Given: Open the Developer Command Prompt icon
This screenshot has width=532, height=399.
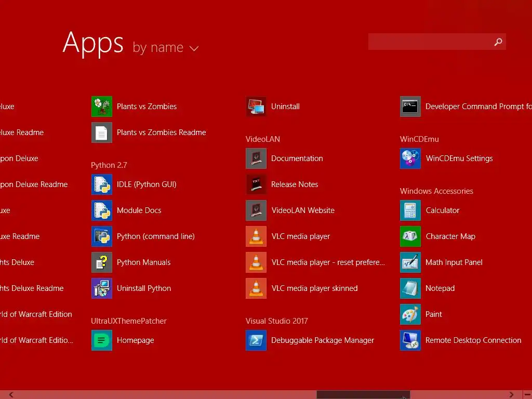Looking at the screenshot, I should (x=410, y=107).
